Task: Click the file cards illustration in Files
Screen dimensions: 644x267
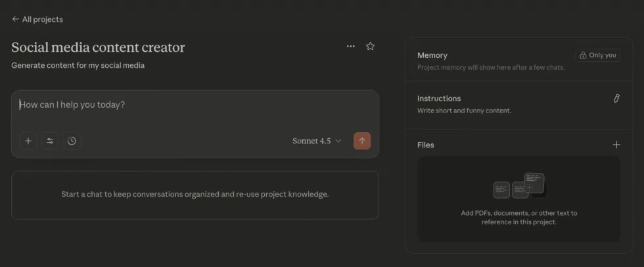Action: click(519, 186)
